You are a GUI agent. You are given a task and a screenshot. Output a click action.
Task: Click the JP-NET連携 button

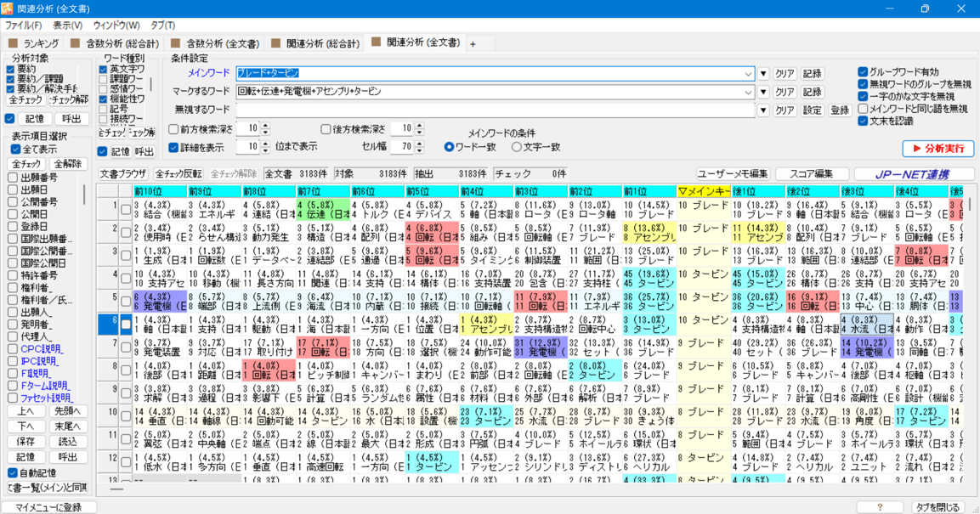[x=915, y=174]
